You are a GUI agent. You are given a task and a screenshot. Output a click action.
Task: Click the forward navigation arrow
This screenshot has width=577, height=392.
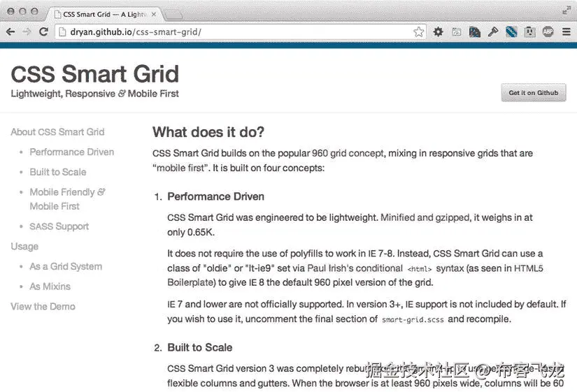point(27,32)
